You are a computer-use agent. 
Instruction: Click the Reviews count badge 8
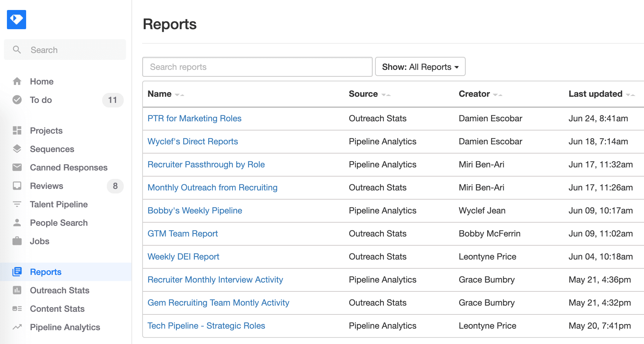(x=115, y=186)
